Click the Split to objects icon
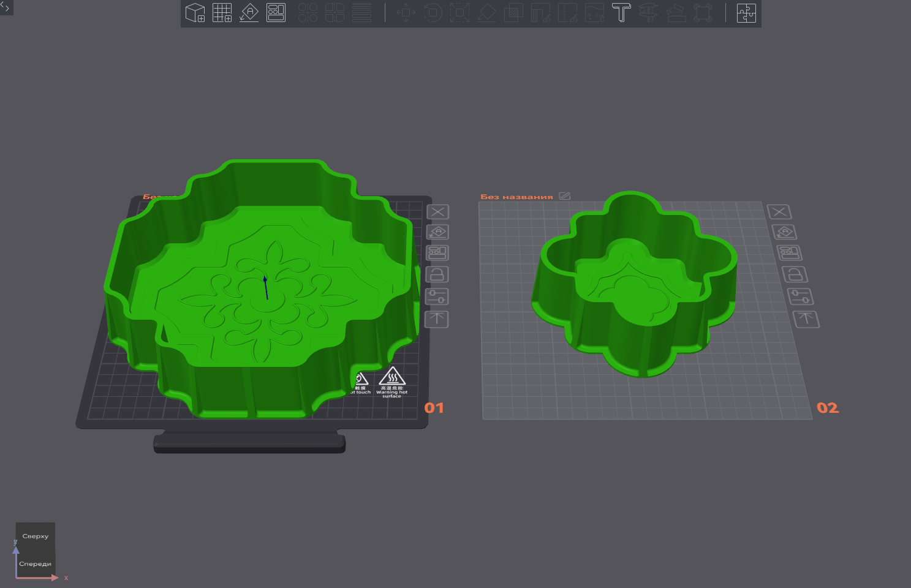The image size is (911, 588). pyautogui.click(x=308, y=13)
